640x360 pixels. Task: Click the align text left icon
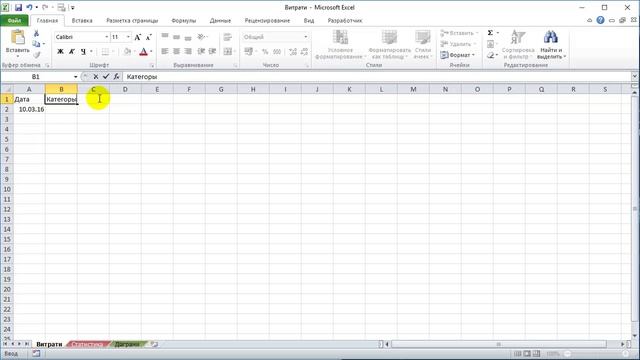[x=165, y=51]
